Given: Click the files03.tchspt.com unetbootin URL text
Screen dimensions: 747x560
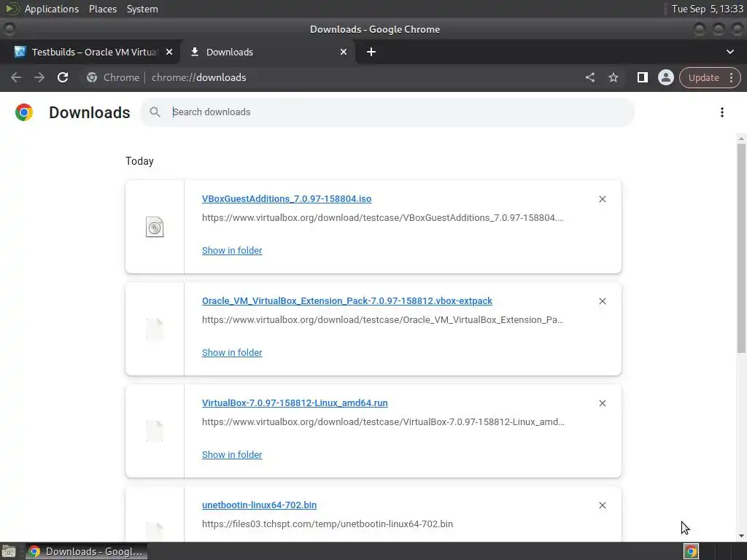Looking at the screenshot, I should point(328,524).
